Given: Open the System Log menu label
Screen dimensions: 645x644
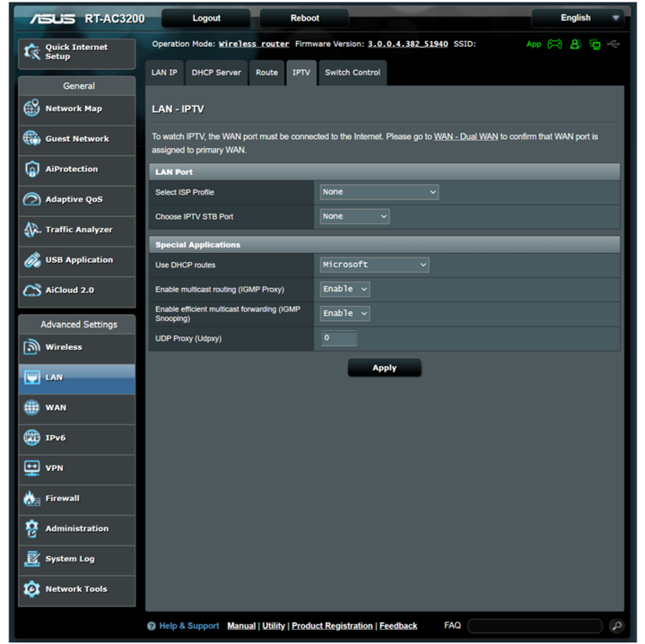Looking at the screenshot, I should pos(70,559).
